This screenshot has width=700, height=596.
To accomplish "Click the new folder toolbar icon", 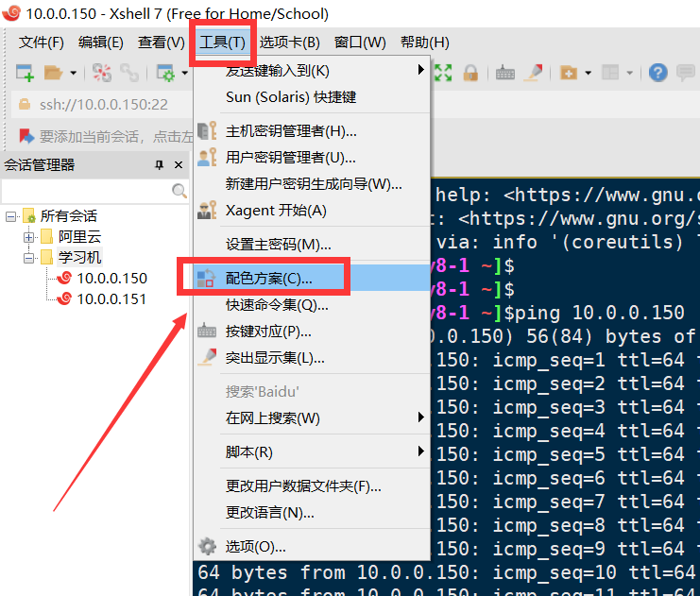I will [x=569, y=73].
